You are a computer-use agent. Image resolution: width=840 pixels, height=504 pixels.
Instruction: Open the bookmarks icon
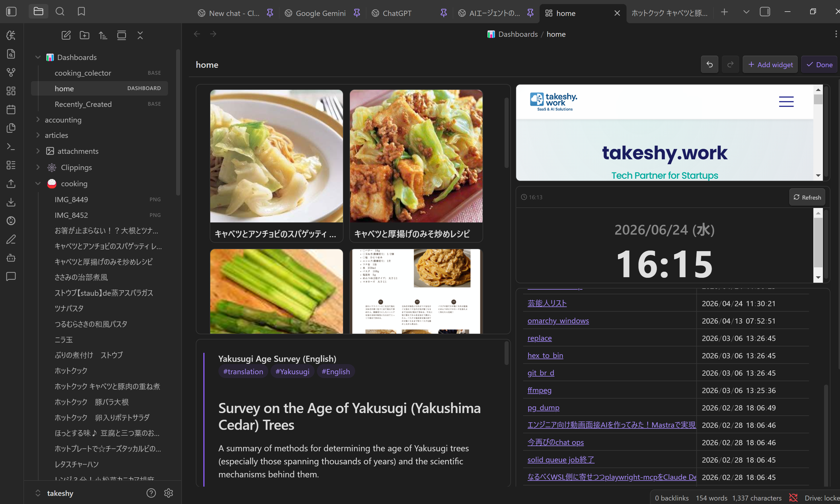coord(81,12)
